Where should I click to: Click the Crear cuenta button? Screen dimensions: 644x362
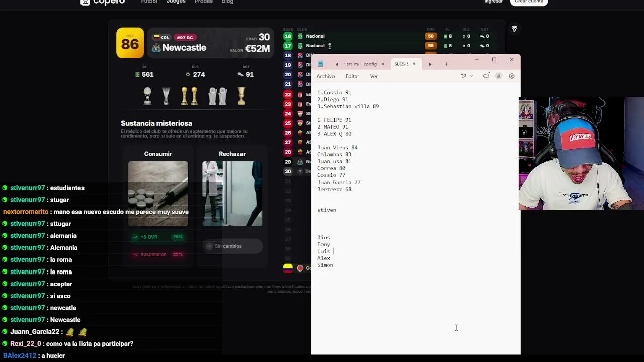click(x=529, y=2)
